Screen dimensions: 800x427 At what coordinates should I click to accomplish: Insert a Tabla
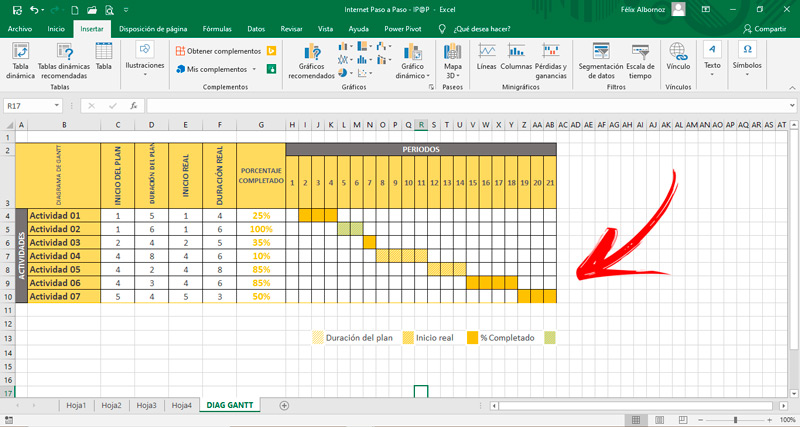pyautogui.click(x=104, y=56)
